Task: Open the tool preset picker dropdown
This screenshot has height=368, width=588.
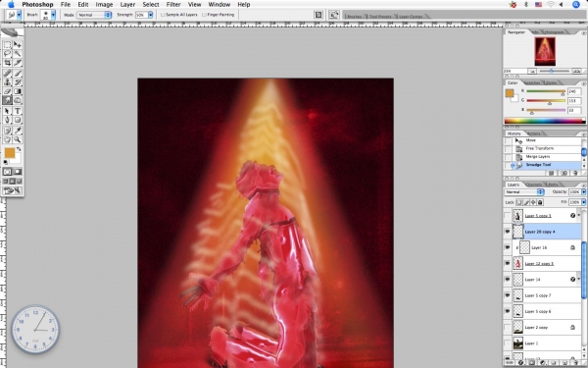Action: 19,15
